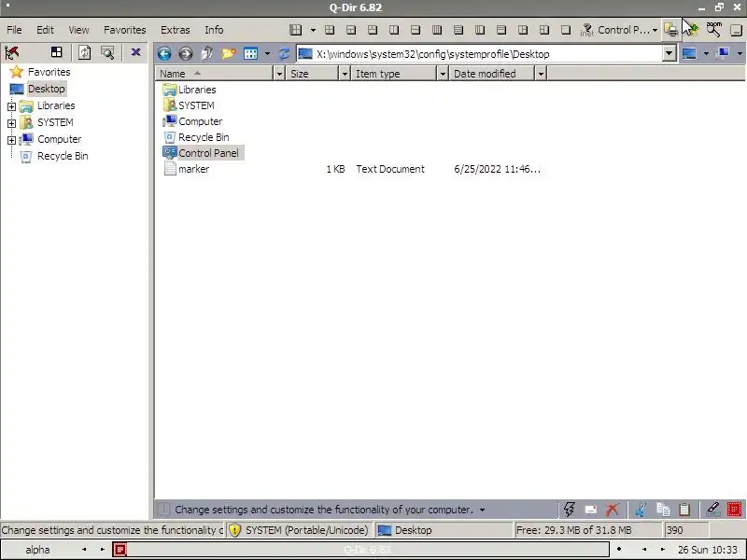The height and width of the screenshot is (560, 747).
Task: Click the blue refresh arrows icon
Action: (x=284, y=53)
